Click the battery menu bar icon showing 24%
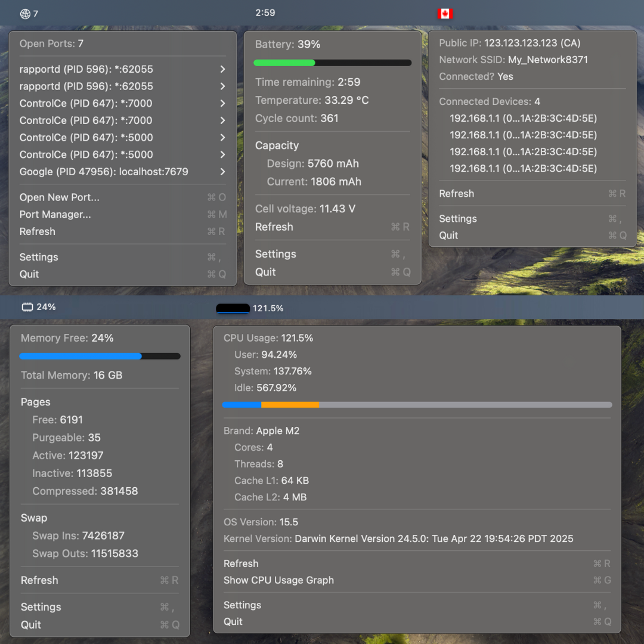 (27, 306)
